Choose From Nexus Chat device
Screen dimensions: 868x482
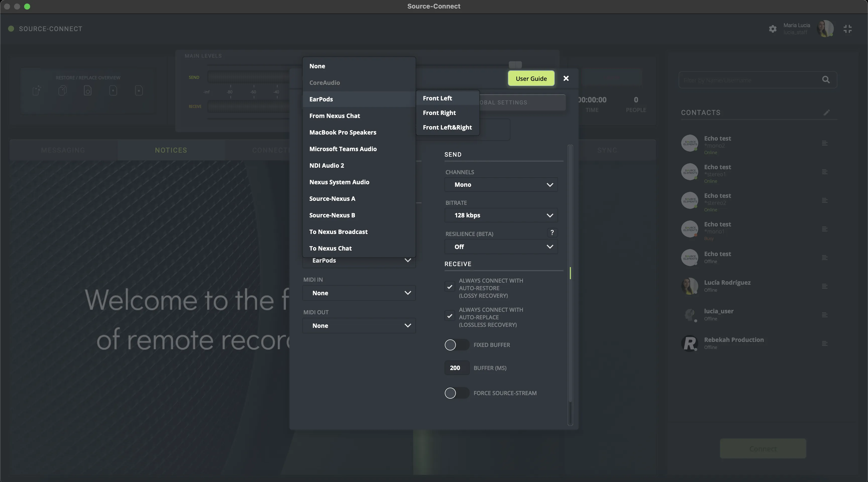coord(359,116)
